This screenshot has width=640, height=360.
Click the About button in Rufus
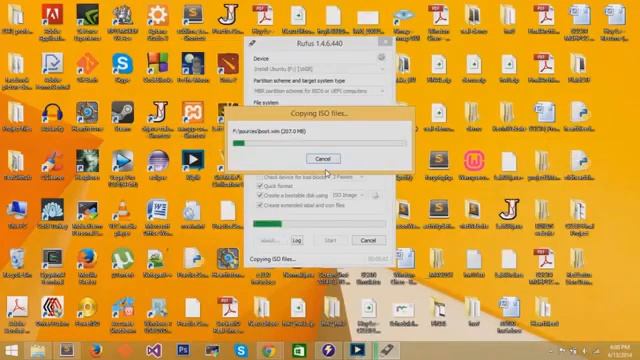point(270,240)
